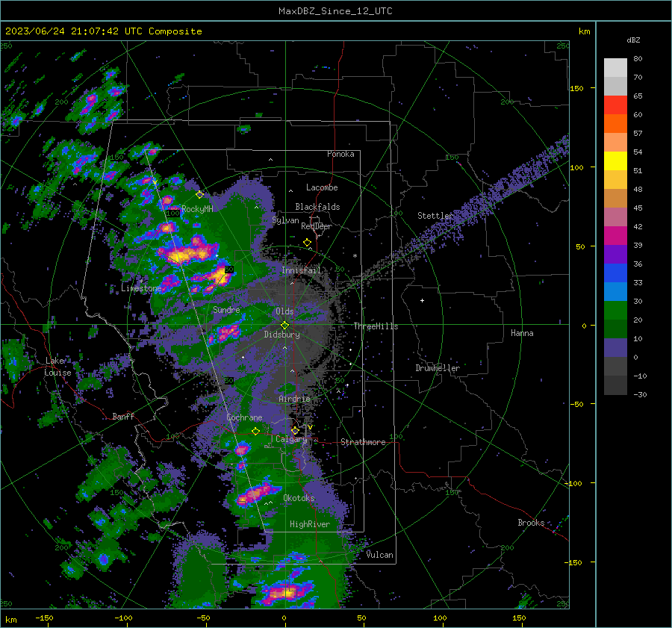Click the Calgary city label
The image size is (672, 628).
(291, 439)
